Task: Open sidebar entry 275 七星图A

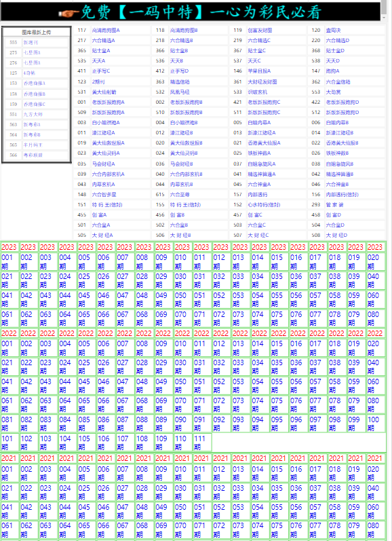Action: [x=32, y=53]
